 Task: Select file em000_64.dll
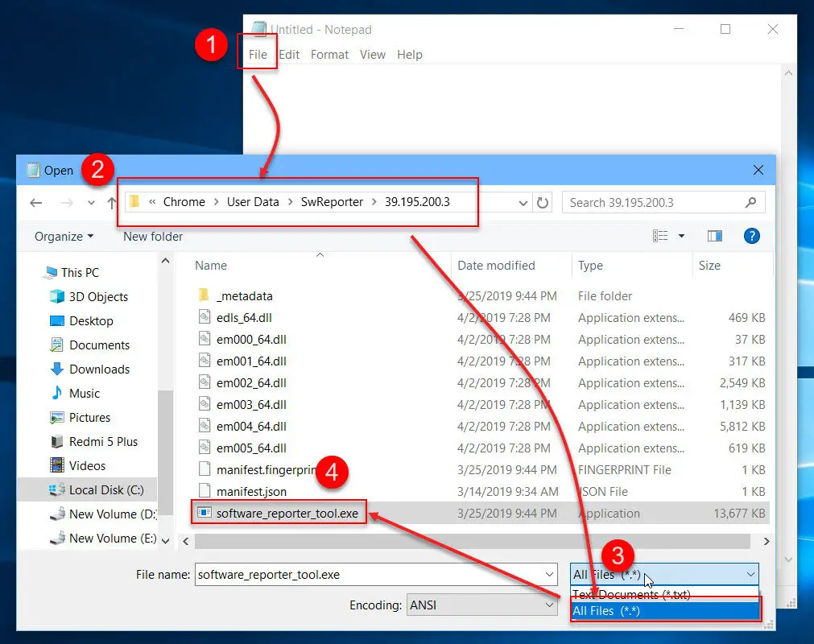coord(251,340)
